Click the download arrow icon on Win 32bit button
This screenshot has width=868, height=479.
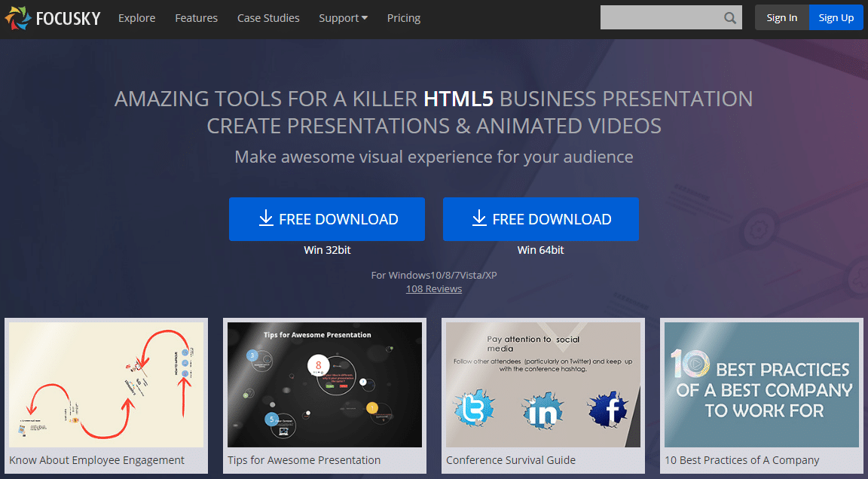point(266,218)
